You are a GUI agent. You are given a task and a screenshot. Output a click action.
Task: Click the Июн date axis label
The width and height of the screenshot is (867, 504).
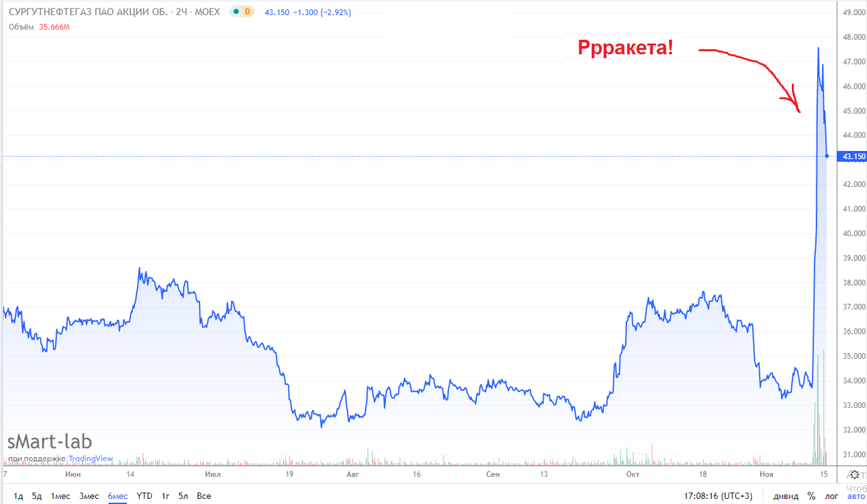pos(72,474)
